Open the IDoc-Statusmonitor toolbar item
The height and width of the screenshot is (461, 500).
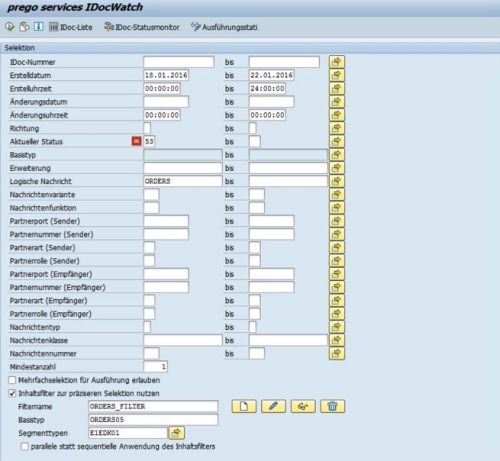tap(142, 27)
